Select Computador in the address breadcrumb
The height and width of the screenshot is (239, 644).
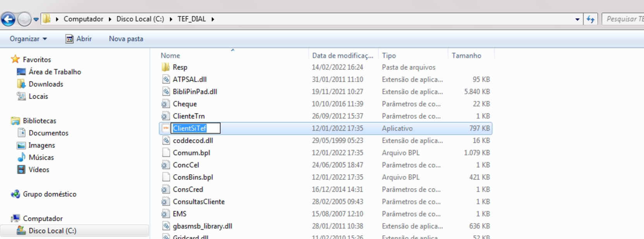tap(83, 19)
